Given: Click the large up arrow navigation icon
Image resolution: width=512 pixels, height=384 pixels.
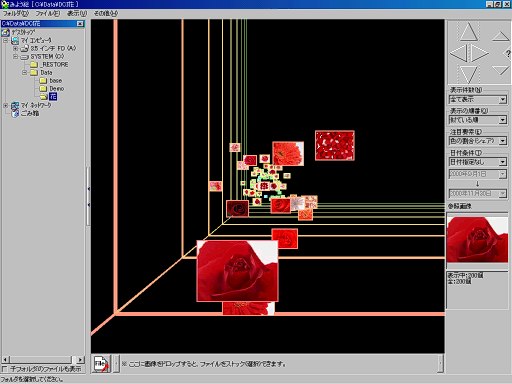Looking at the screenshot, I should pos(469,32).
